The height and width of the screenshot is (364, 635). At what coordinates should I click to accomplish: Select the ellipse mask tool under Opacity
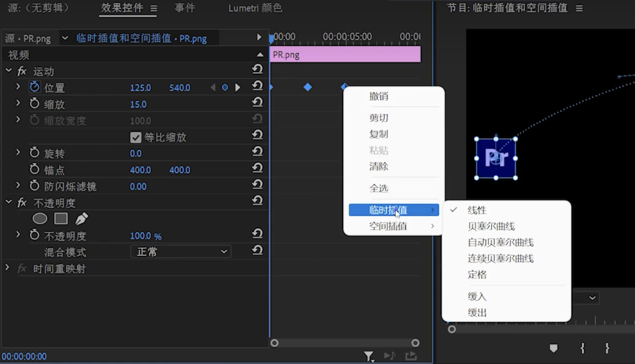(40, 218)
